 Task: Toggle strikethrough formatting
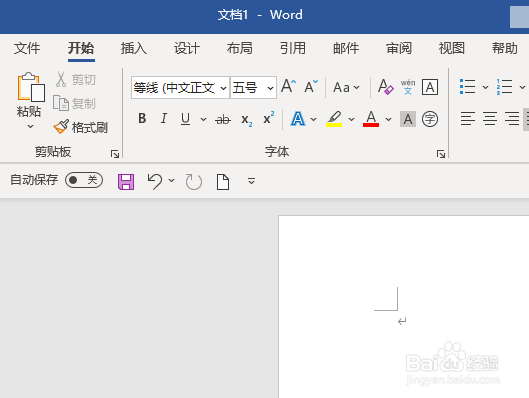coord(223,119)
